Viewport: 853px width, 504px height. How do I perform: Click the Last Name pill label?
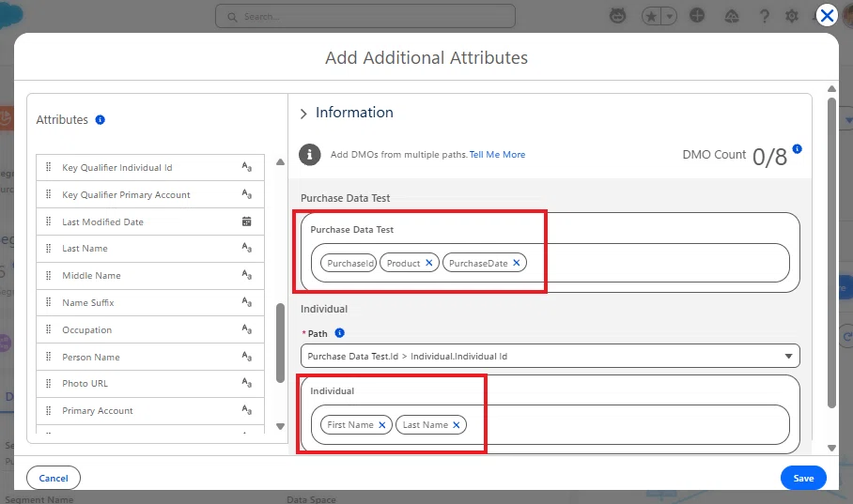(x=426, y=424)
